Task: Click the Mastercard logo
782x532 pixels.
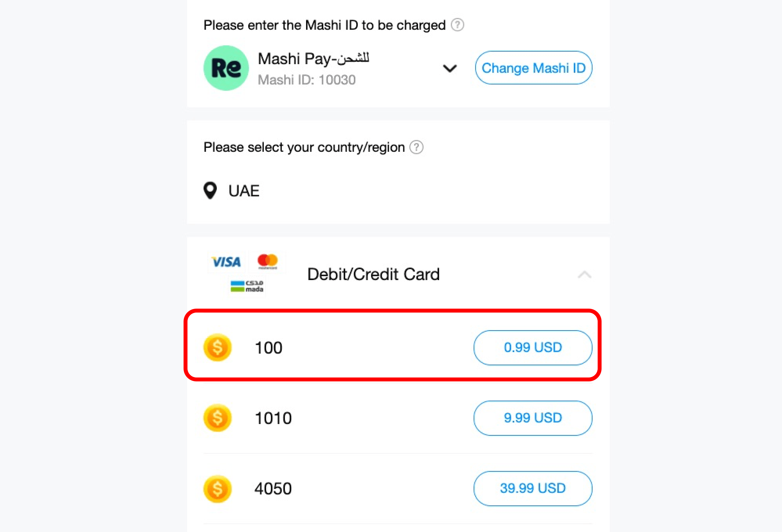Action: [x=267, y=262]
